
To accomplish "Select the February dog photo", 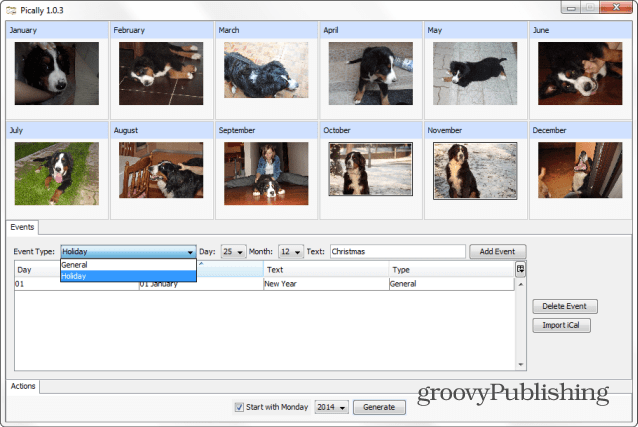I will 161,73.
